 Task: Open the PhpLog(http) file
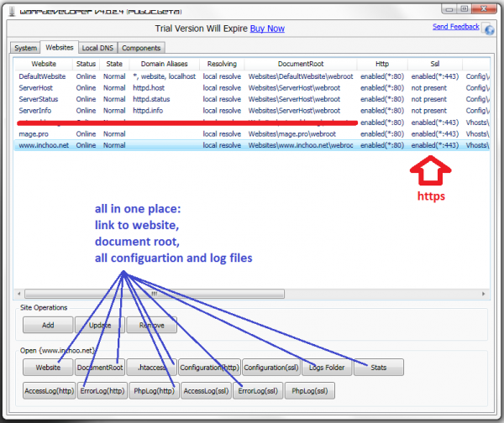pos(154,391)
